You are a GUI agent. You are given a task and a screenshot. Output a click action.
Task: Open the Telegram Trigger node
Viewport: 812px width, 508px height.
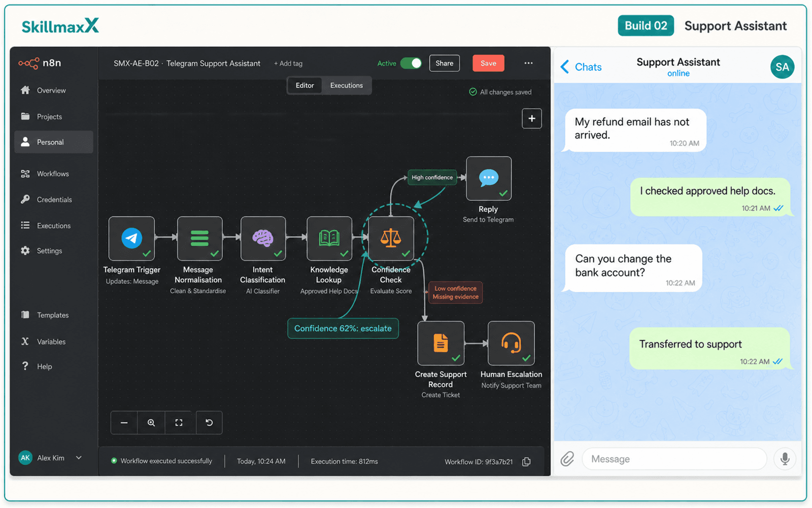(131, 238)
